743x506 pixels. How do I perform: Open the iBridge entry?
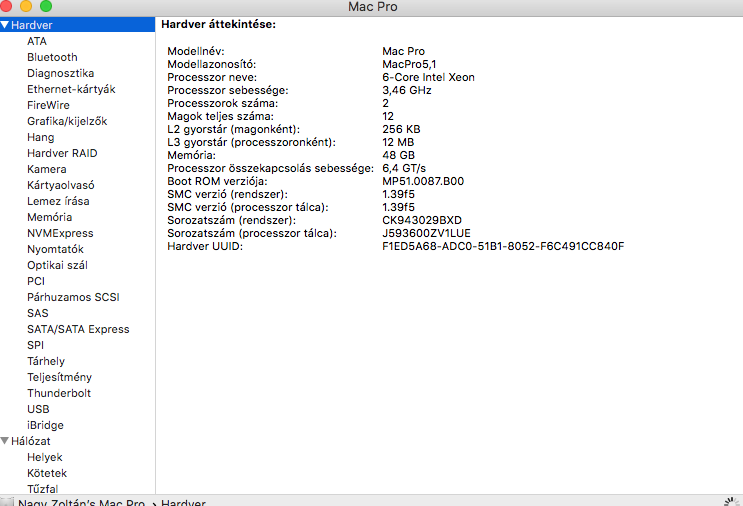coord(45,425)
